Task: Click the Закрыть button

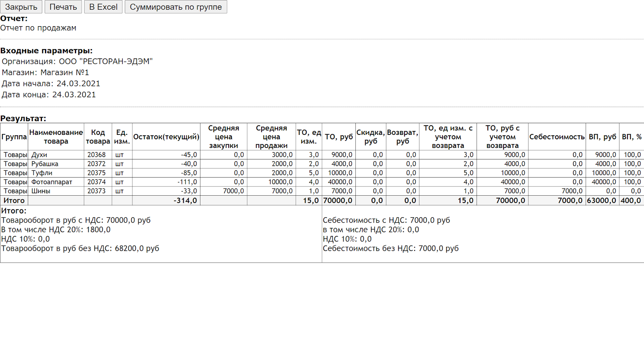Action: (x=21, y=7)
